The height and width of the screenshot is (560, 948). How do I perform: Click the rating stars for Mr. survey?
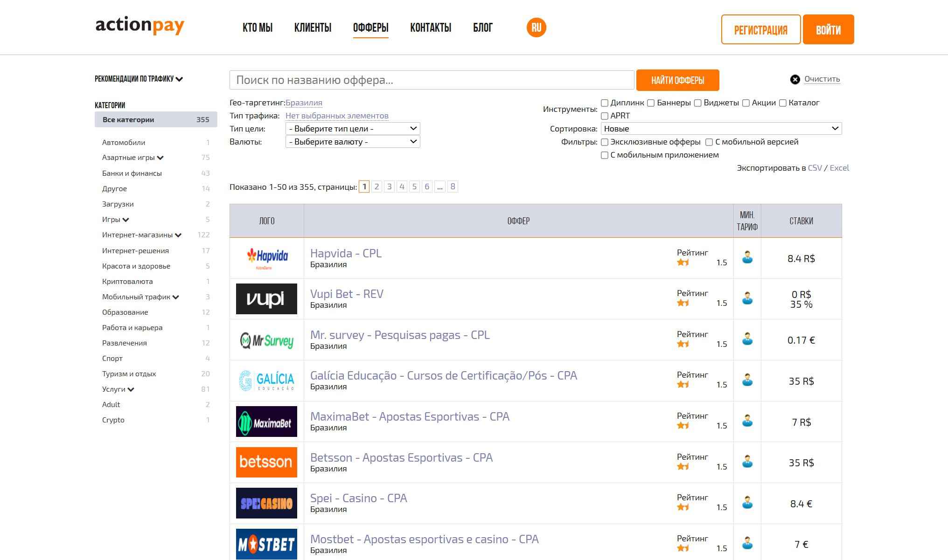[x=683, y=344]
